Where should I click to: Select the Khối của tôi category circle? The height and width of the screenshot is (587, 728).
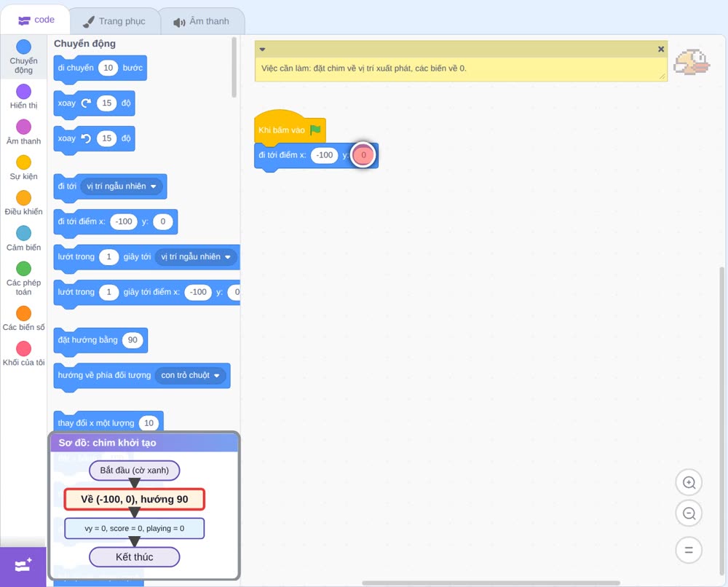tap(24, 348)
